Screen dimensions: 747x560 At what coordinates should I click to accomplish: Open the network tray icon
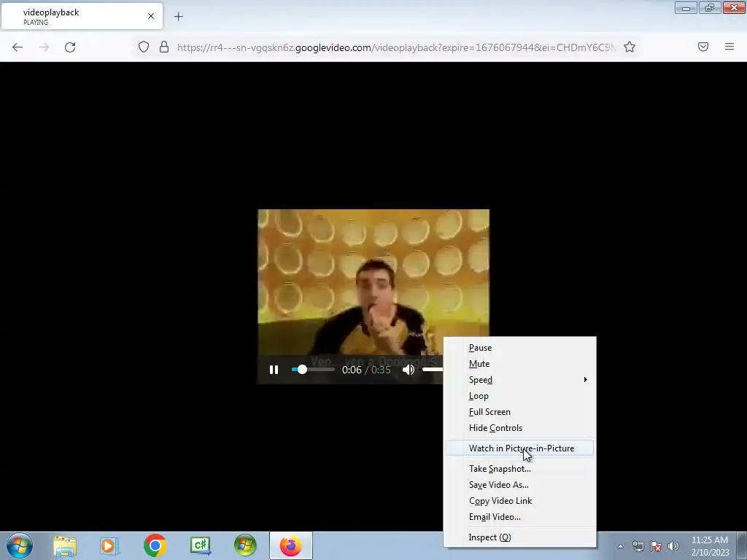click(638, 546)
